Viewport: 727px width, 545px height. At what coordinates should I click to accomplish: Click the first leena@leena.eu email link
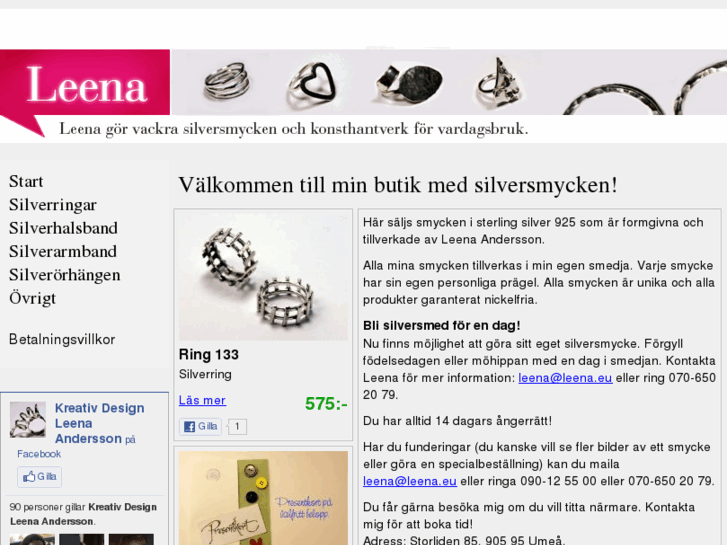(x=565, y=378)
